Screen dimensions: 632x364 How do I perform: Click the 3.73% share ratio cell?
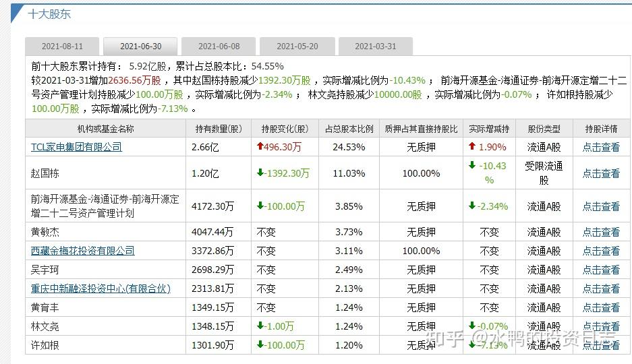tap(349, 232)
